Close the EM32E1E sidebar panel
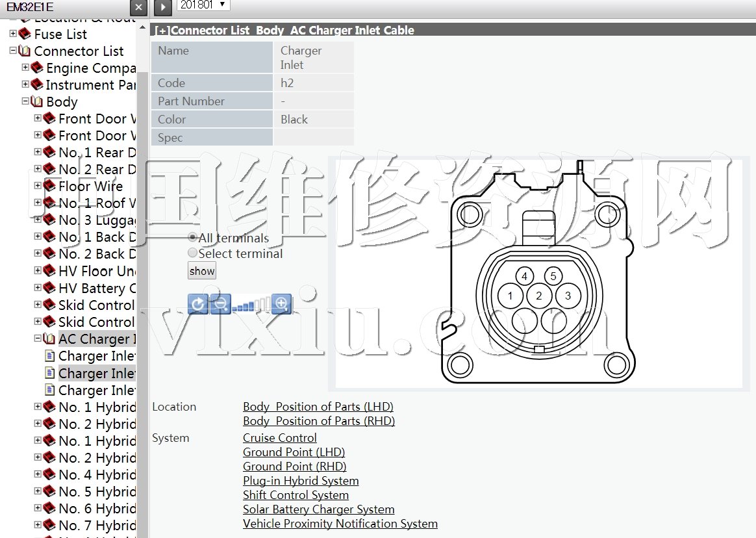 138,7
